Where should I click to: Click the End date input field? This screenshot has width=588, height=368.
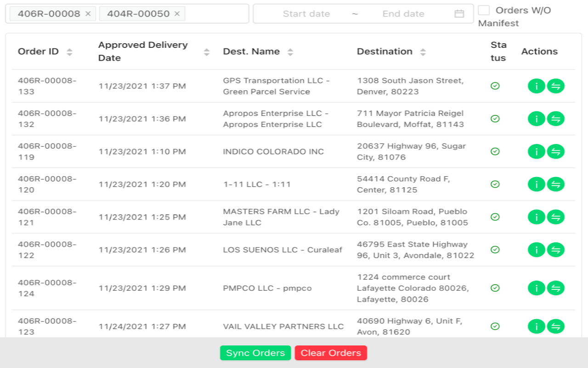[x=403, y=14]
